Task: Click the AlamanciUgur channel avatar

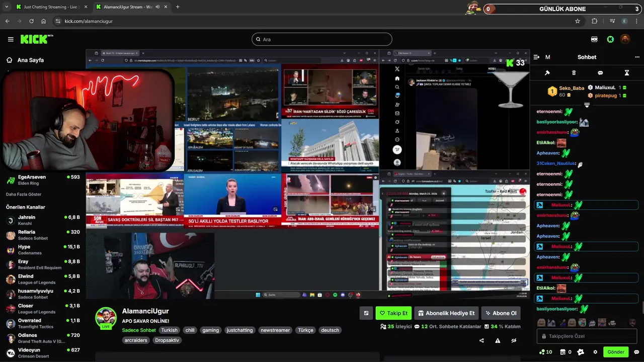Action: pyautogui.click(x=106, y=318)
